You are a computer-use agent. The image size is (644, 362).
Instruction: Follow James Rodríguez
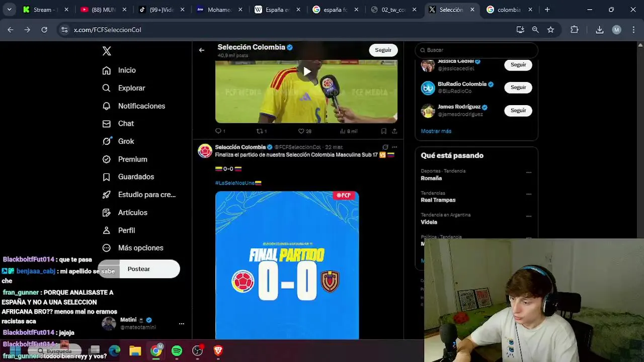[518, 110]
